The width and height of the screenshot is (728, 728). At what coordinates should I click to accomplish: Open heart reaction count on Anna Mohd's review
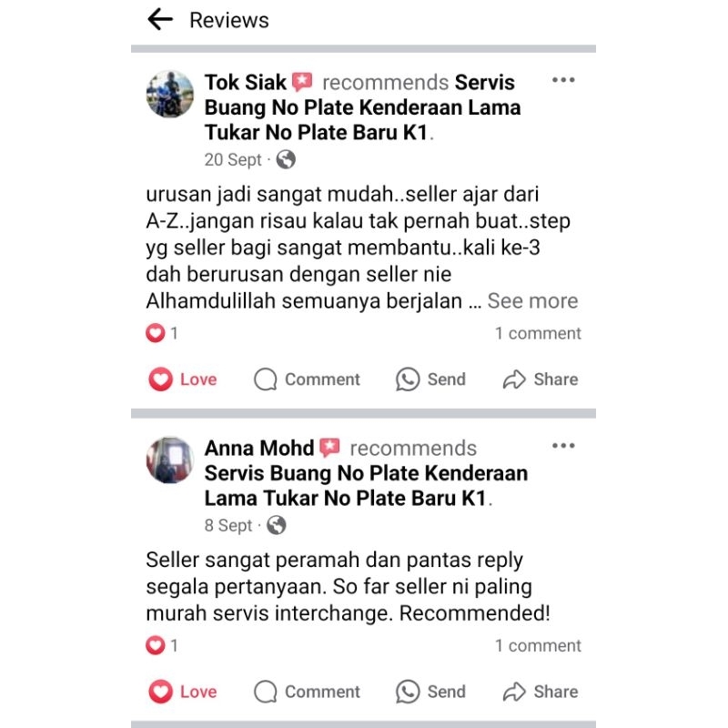click(x=162, y=645)
